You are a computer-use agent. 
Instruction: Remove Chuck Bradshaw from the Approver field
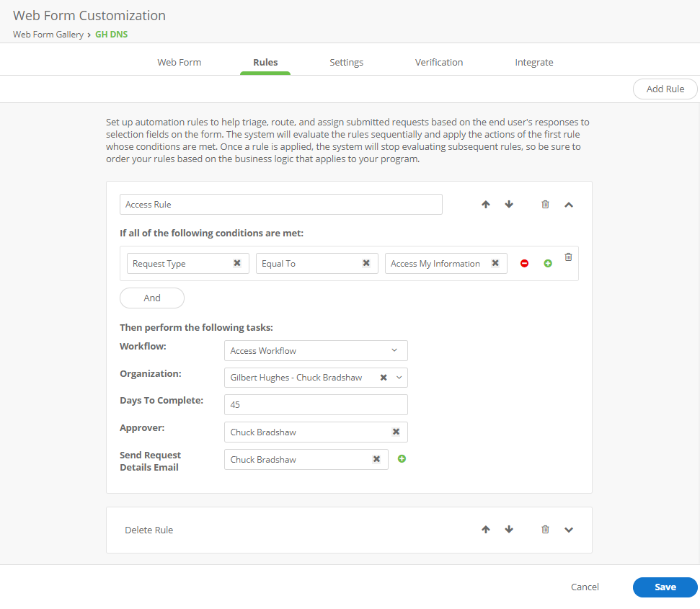point(396,431)
